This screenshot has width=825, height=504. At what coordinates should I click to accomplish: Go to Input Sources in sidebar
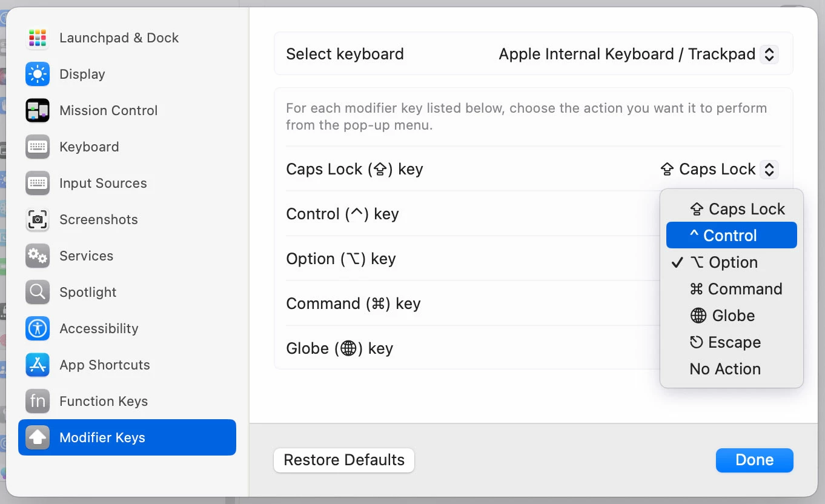(103, 184)
